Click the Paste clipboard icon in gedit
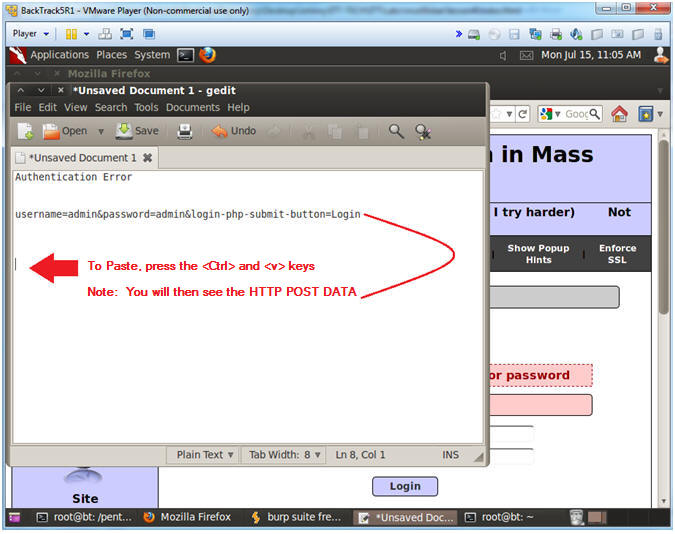675x534 pixels. coord(363,132)
